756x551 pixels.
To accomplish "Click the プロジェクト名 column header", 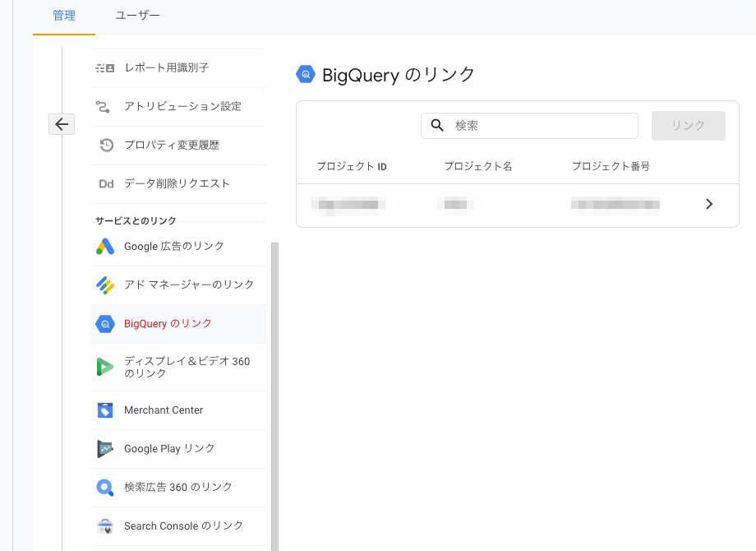I will point(477,166).
